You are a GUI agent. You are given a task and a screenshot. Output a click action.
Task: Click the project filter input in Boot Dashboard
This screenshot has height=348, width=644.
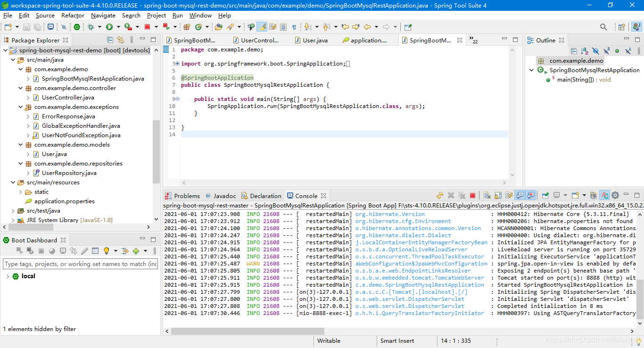pyautogui.click(x=80, y=265)
